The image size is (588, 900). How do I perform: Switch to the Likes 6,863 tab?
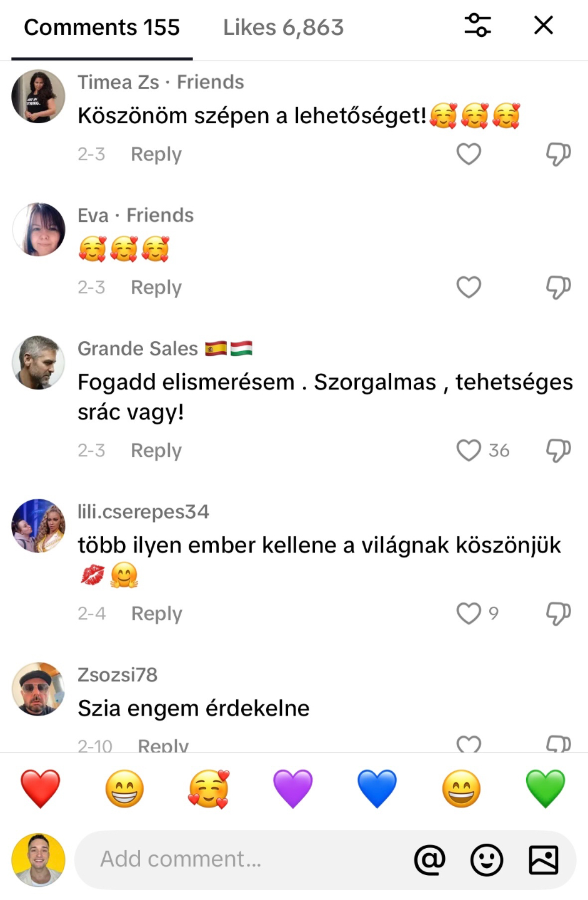click(x=284, y=27)
